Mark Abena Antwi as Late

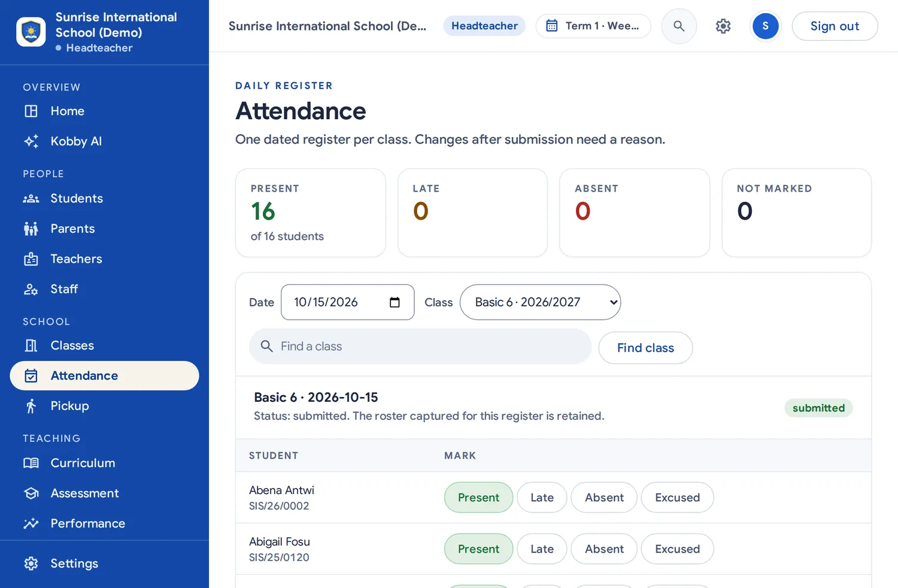tap(542, 498)
